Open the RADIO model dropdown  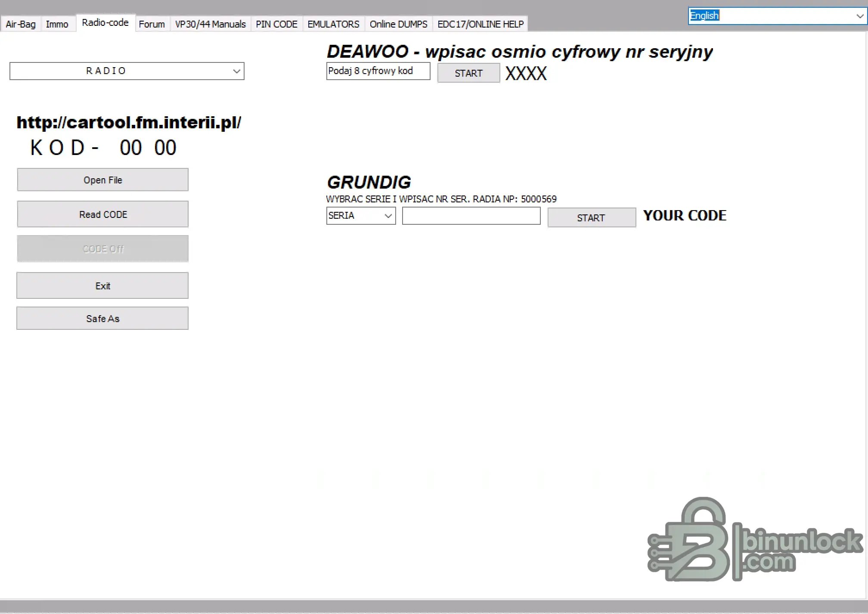[x=127, y=71]
